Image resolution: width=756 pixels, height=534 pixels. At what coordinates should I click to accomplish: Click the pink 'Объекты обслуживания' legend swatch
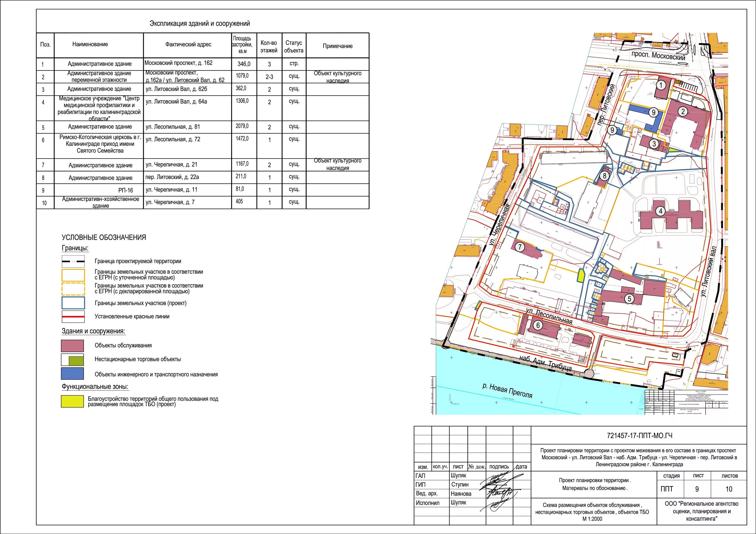pos(72,346)
